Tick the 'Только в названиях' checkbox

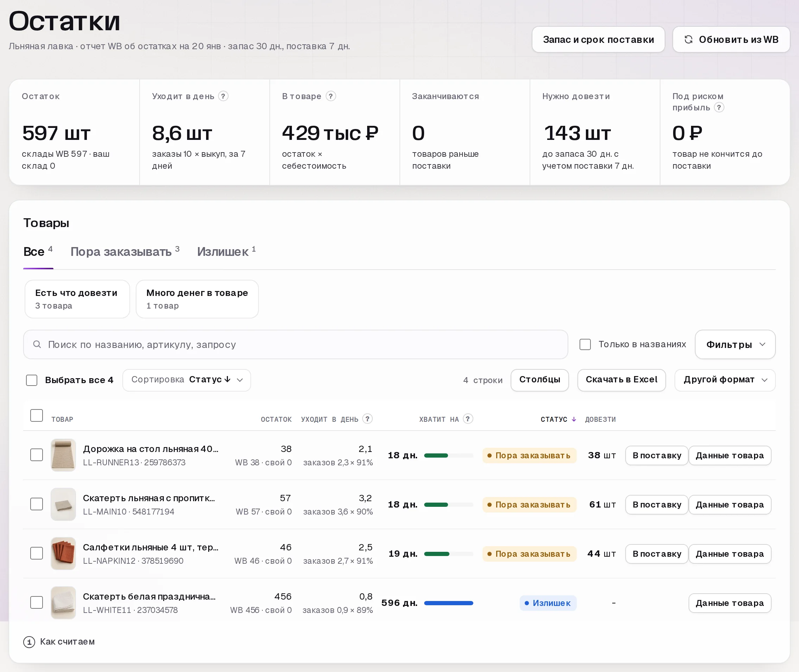585,344
